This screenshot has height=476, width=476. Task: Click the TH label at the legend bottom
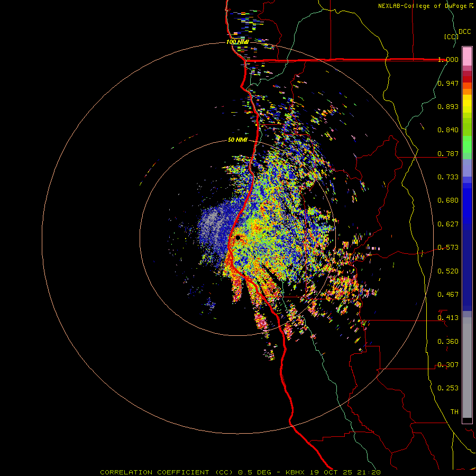coord(454,412)
